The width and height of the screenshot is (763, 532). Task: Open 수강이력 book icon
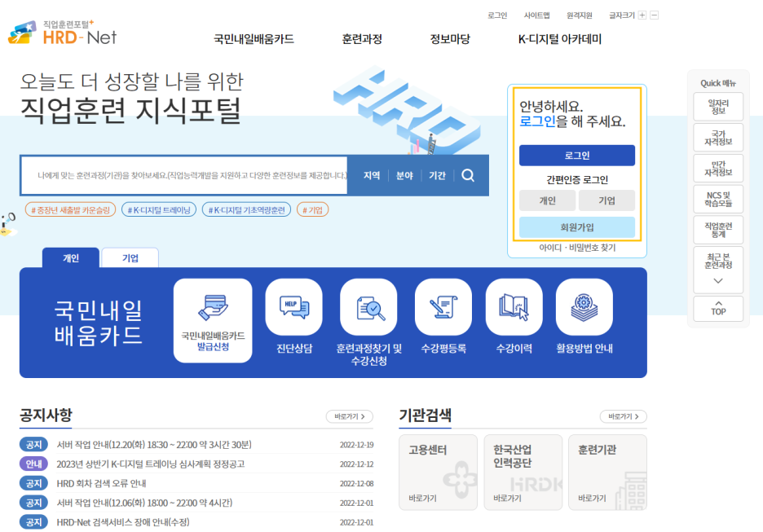[514, 307]
